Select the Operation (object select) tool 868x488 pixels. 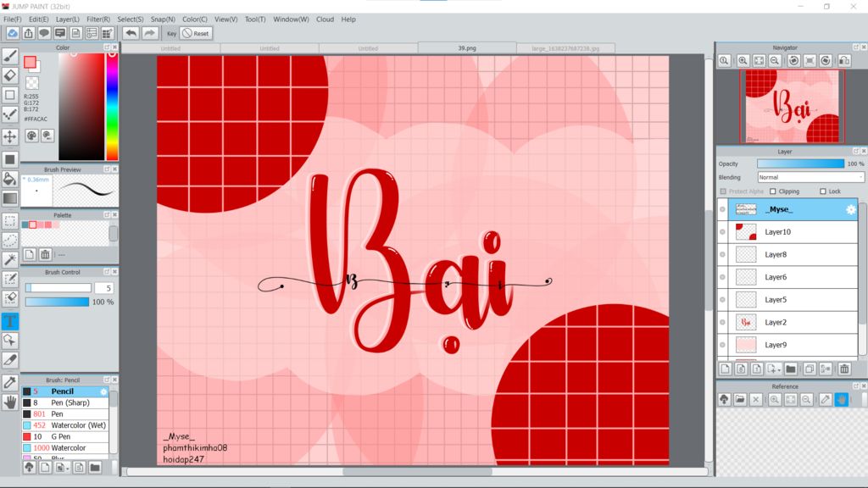pos(10,341)
